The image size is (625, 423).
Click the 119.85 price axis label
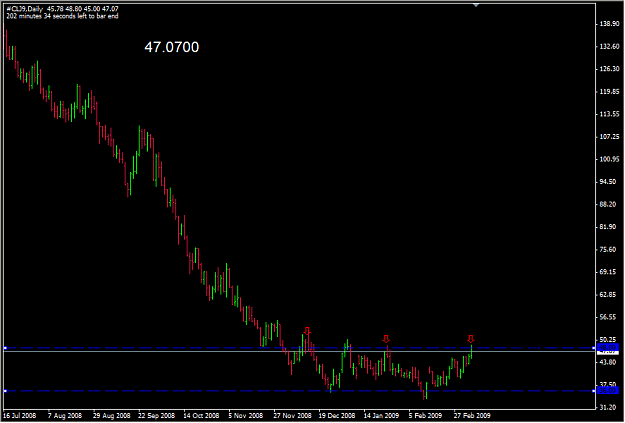tap(609, 92)
